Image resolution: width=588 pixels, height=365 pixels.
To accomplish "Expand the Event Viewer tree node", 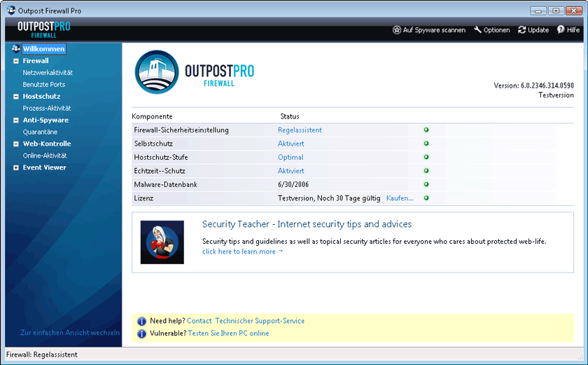I will (15, 167).
